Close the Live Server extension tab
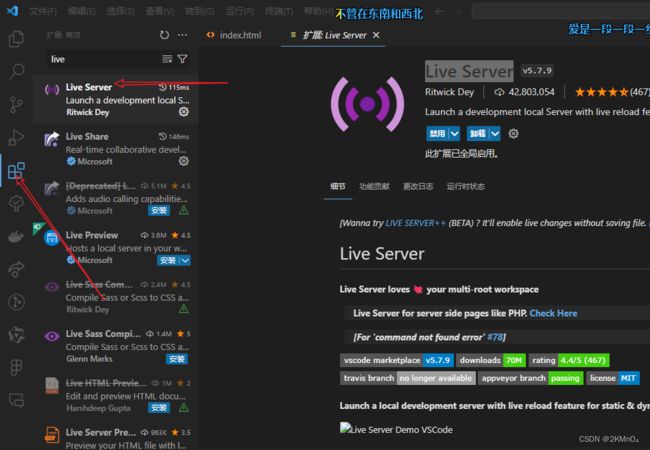Viewport: 650px width, 450px height. [x=376, y=35]
